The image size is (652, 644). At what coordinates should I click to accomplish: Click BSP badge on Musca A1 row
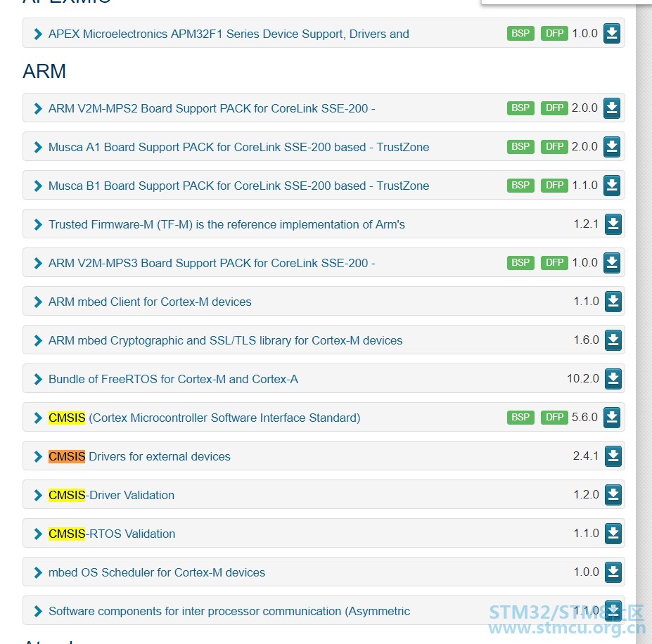point(520,147)
